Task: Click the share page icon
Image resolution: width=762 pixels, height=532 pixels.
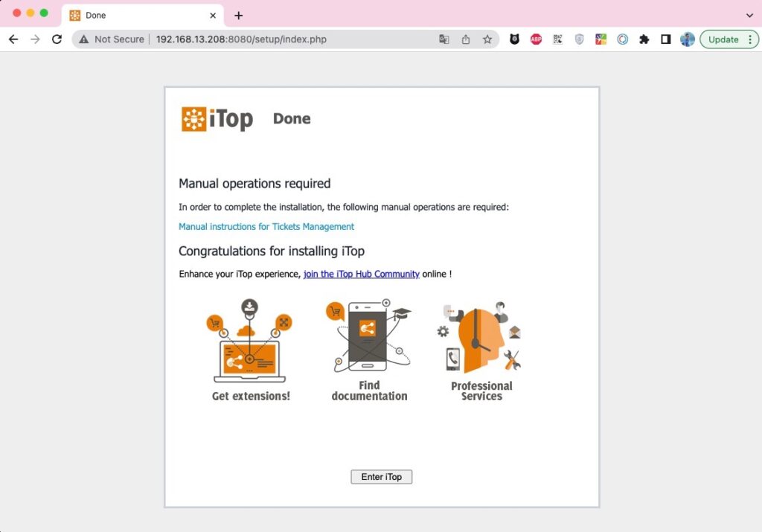Action: tap(466, 39)
